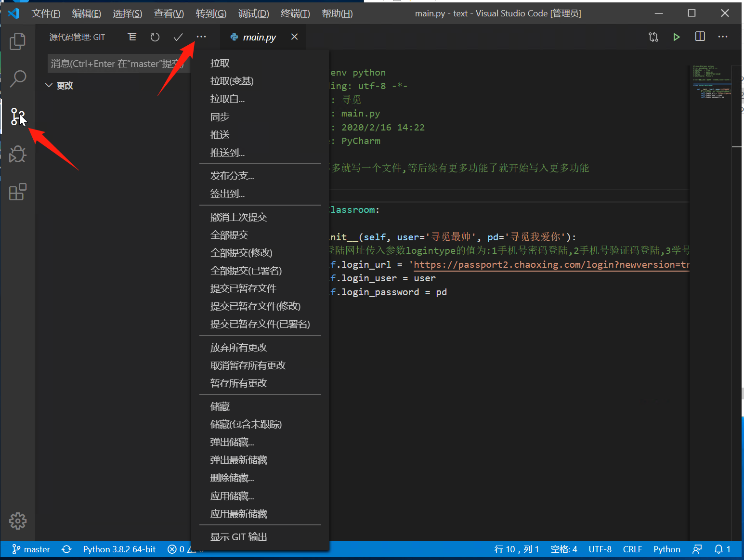Open the passport2.chaoxing.com login URL link
The height and width of the screenshot is (560, 744).
pos(551,264)
